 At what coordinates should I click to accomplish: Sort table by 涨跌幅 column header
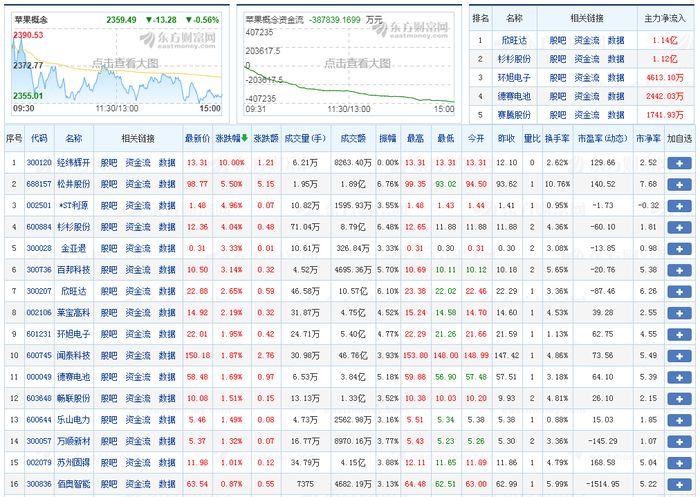(232, 138)
